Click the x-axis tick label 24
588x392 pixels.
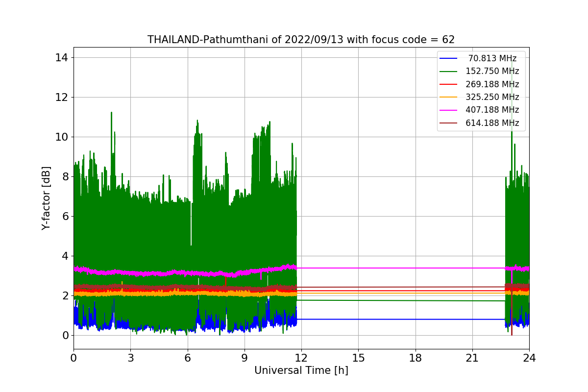point(529,358)
